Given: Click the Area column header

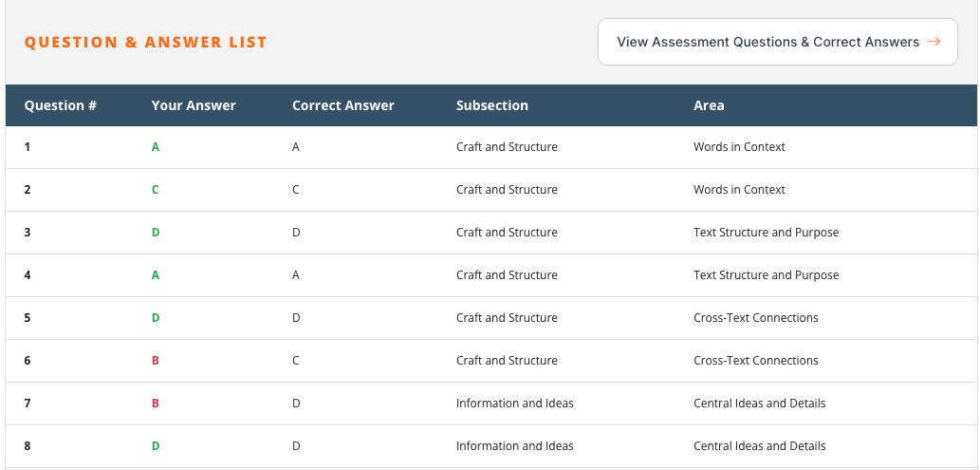Looking at the screenshot, I should click(709, 105).
